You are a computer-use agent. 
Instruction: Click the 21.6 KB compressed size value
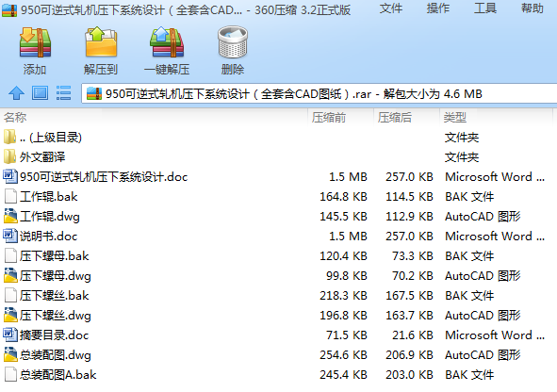[413, 335]
